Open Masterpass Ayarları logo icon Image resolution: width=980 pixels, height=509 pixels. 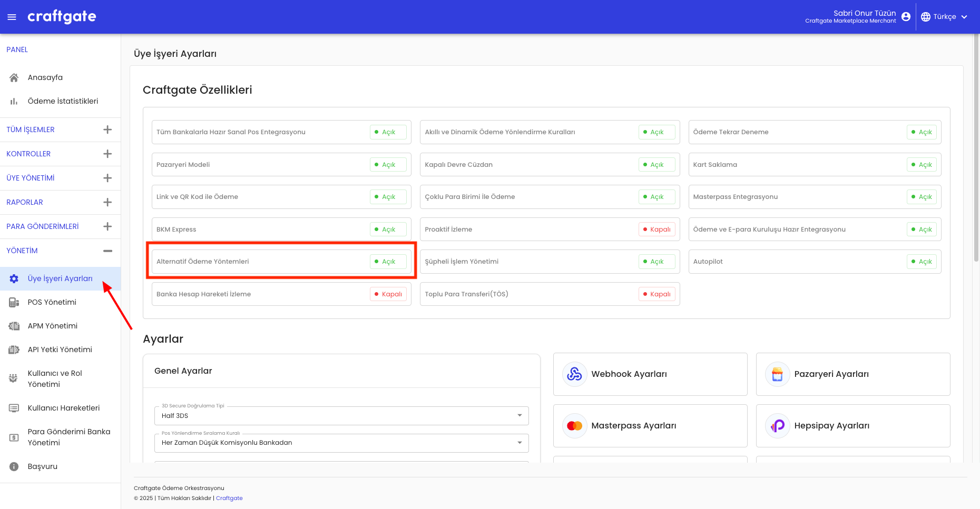(574, 426)
